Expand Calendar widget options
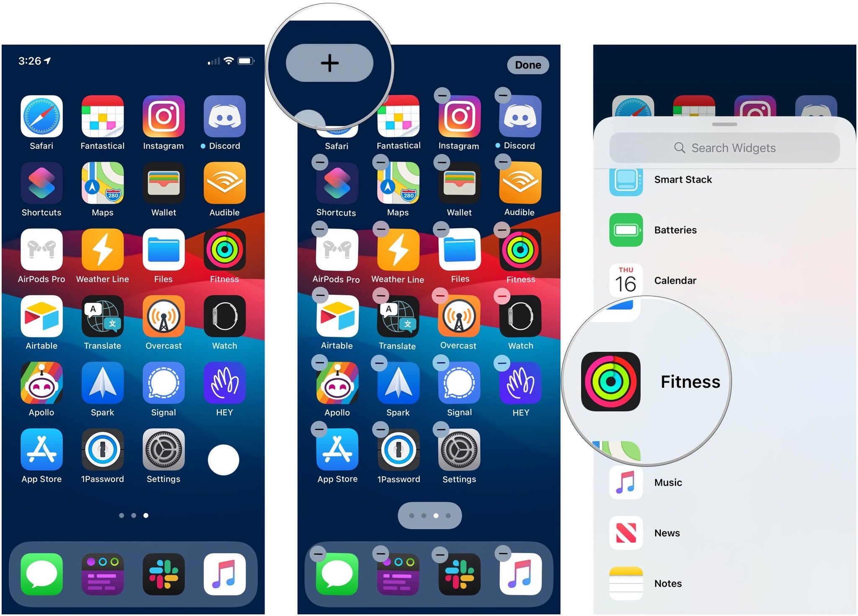 (722, 280)
